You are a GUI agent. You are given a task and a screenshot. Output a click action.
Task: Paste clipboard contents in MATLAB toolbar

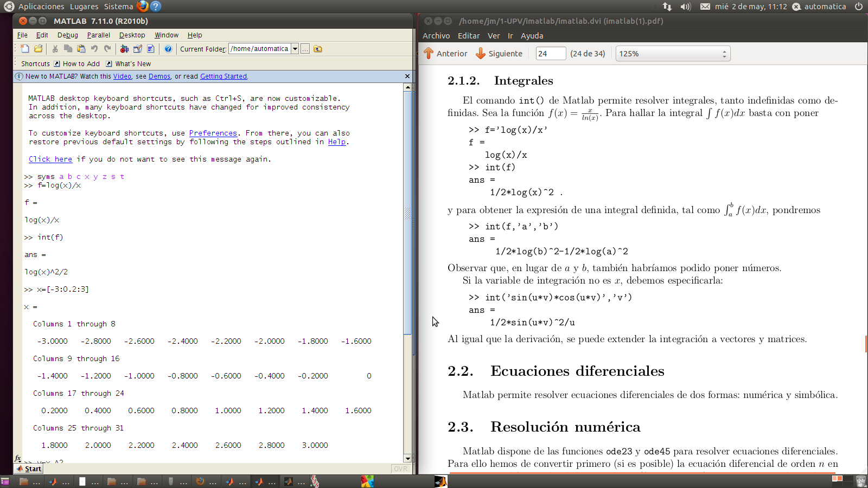pyautogui.click(x=81, y=49)
